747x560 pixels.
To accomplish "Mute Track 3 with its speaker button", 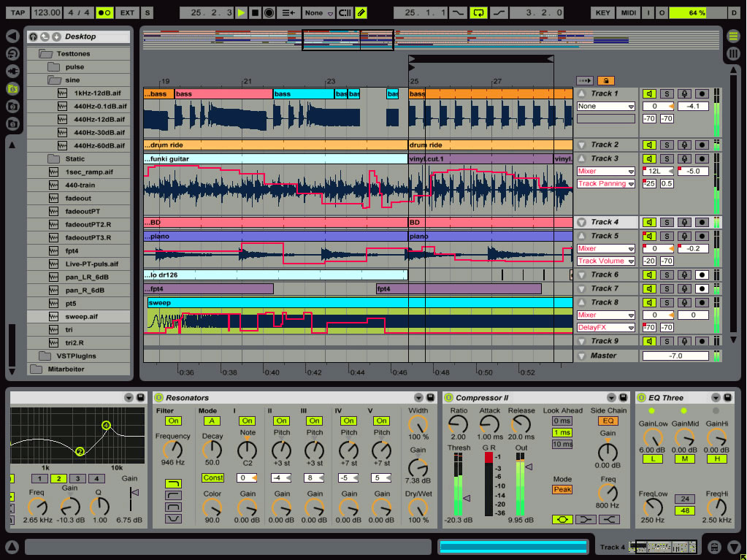I will [648, 159].
